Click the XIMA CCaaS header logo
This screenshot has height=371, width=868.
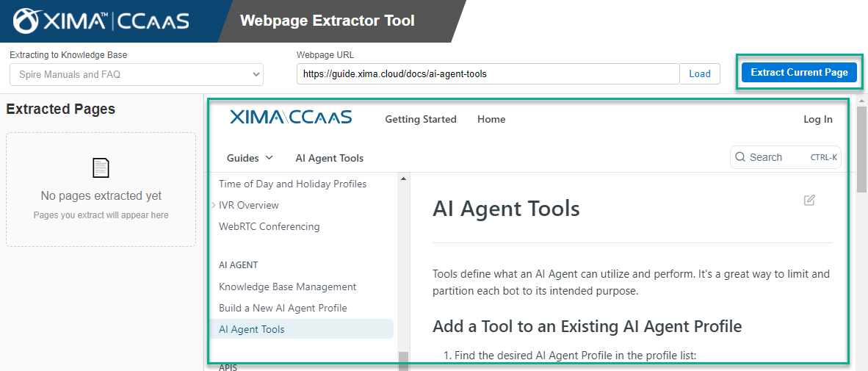(101, 21)
